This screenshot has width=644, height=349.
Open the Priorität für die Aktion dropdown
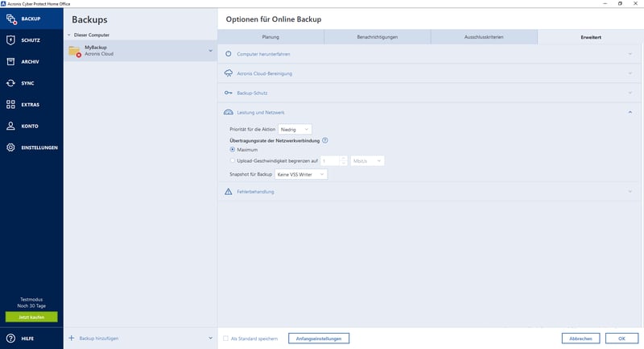[x=295, y=129]
